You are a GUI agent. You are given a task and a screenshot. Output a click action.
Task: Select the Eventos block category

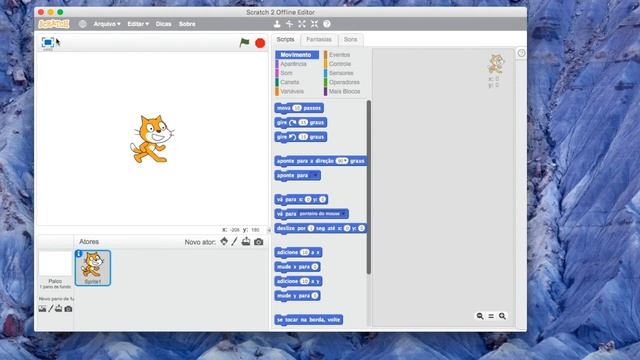[339, 55]
